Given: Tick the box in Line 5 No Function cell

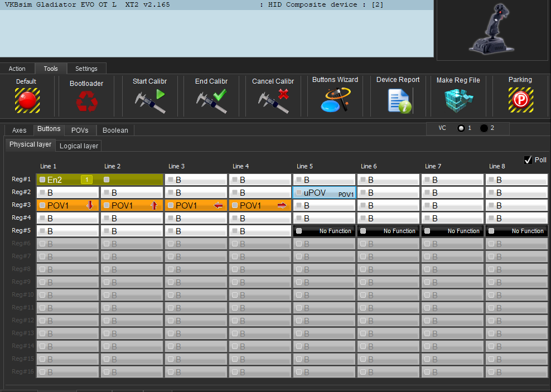Looking at the screenshot, I should pos(299,231).
